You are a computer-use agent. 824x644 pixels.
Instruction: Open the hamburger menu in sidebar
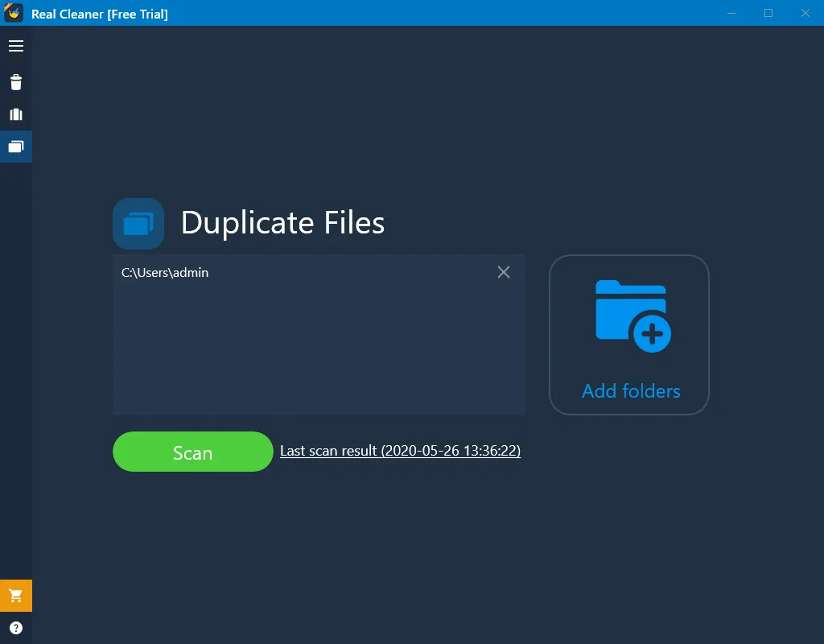click(16, 46)
